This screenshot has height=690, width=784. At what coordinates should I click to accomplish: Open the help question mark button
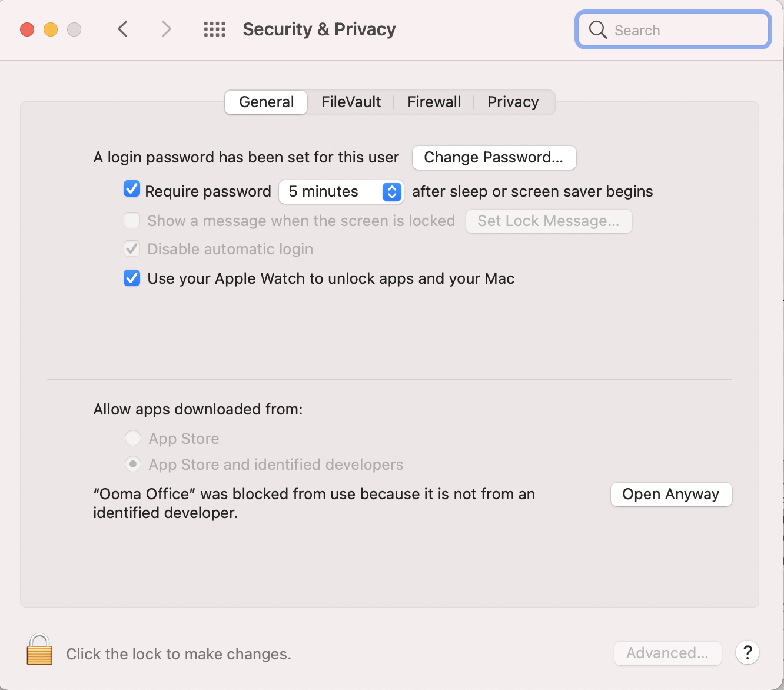coord(747,652)
